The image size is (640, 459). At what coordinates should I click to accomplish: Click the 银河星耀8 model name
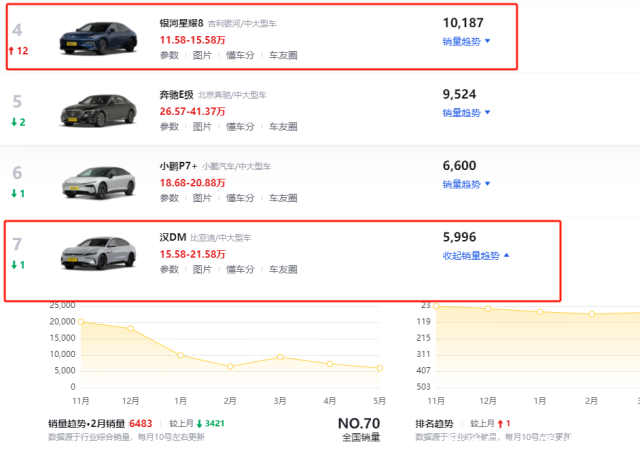pyautogui.click(x=181, y=22)
